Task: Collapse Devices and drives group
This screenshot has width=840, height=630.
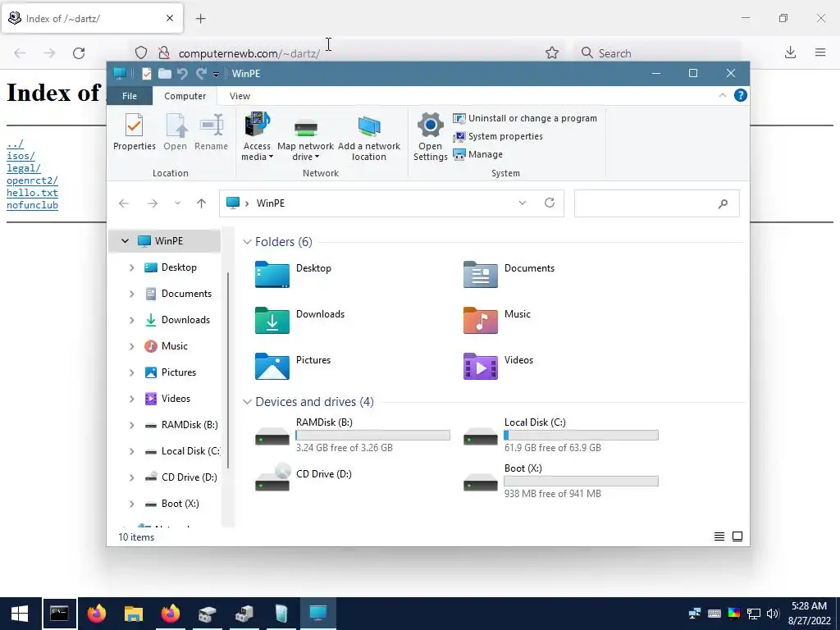Action: pos(247,402)
